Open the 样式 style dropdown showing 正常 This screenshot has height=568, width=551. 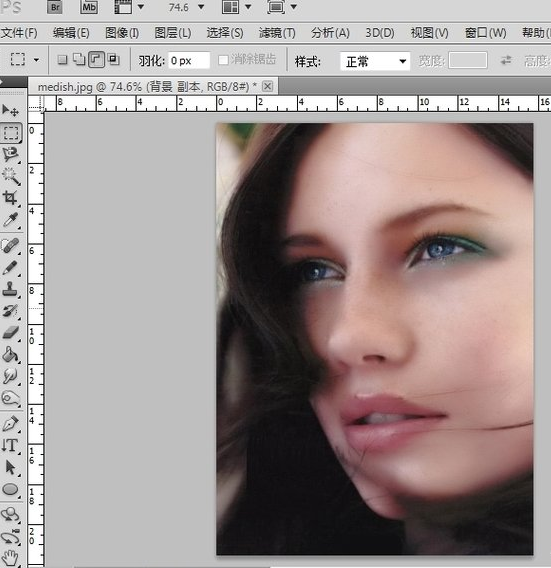click(x=375, y=61)
